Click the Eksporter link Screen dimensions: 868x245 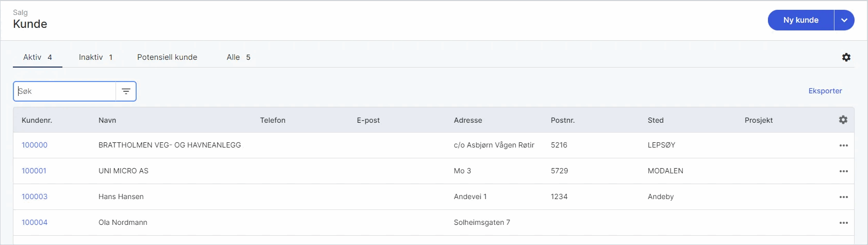pos(825,91)
